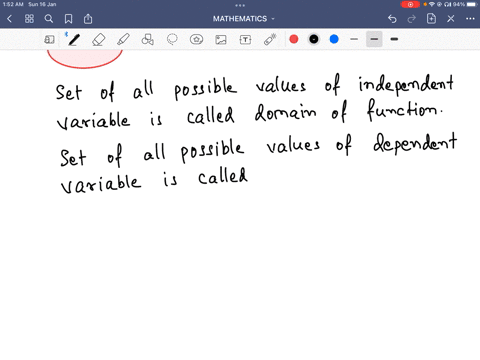Tap the handwritten word "dependent"
480x360 pixels.
415,143
